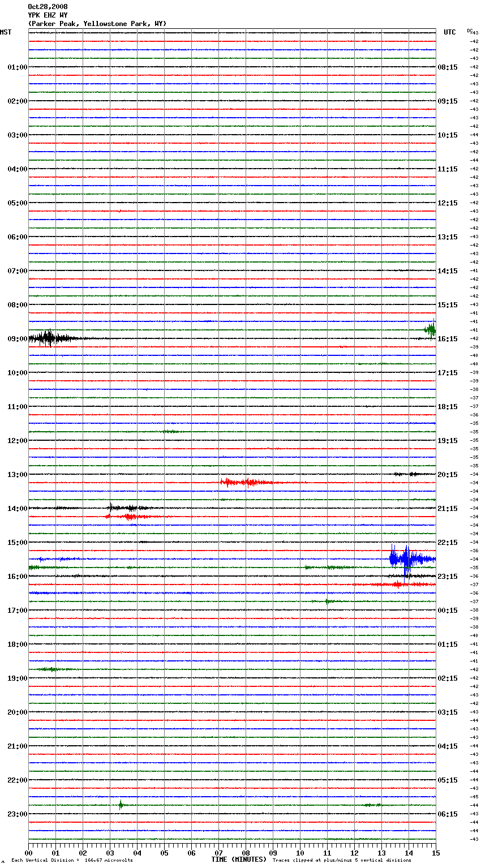
Task: Click the "01:00" MST row label
Action: (18, 67)
